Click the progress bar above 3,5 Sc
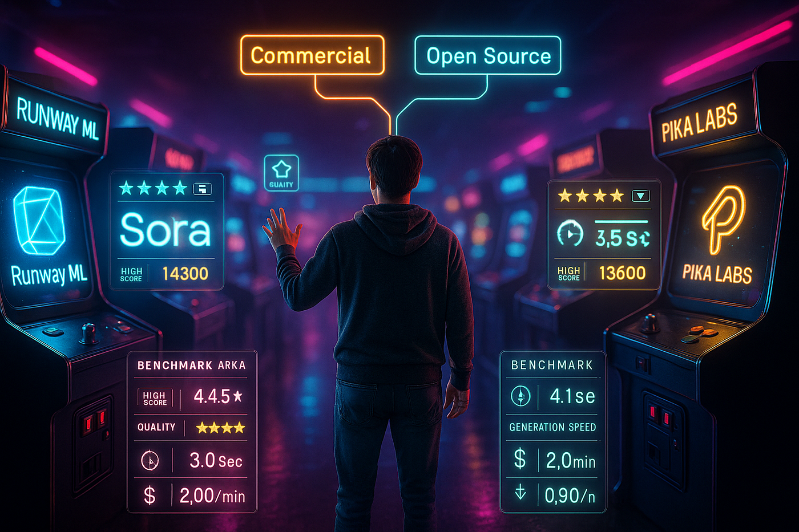The height and width of the screenshot is (532, 799). tap(622, 221)
